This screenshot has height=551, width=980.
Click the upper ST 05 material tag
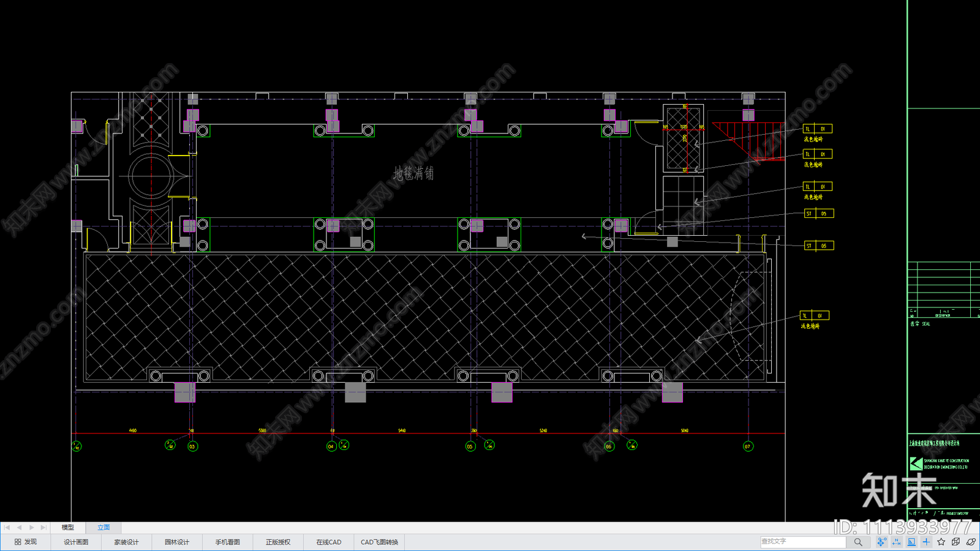coord(819,214)
